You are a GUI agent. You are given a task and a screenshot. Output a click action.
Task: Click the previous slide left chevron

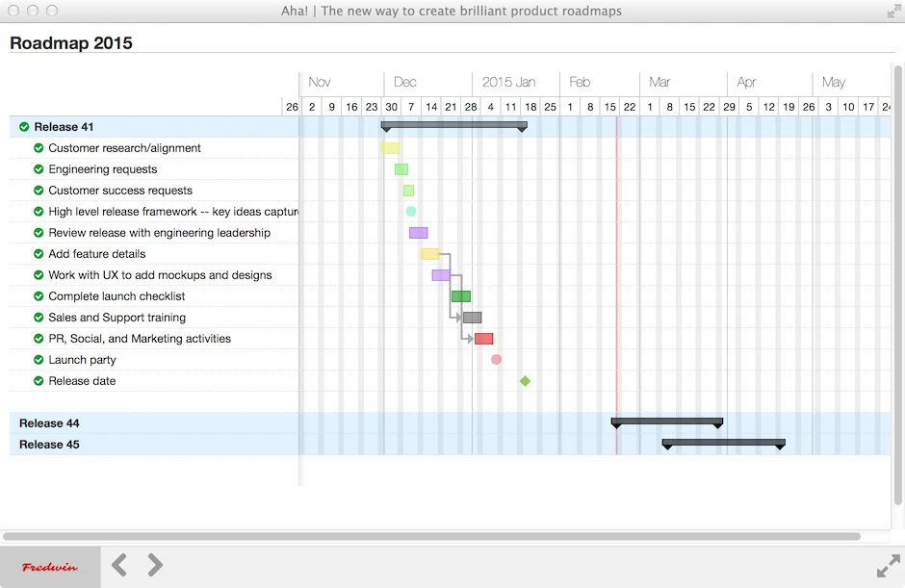[119, 565]
